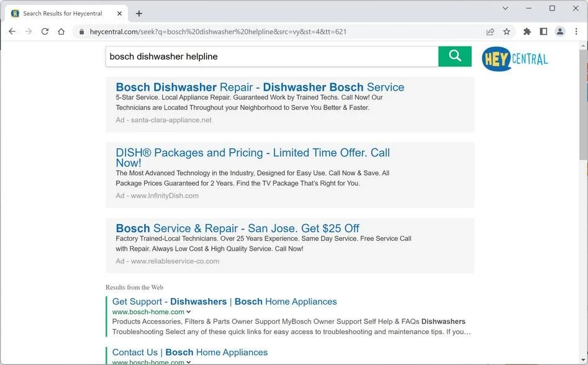588x365 pixels.
Task: Open Bosch Service & Repair San Jose link
Action: 237,228
